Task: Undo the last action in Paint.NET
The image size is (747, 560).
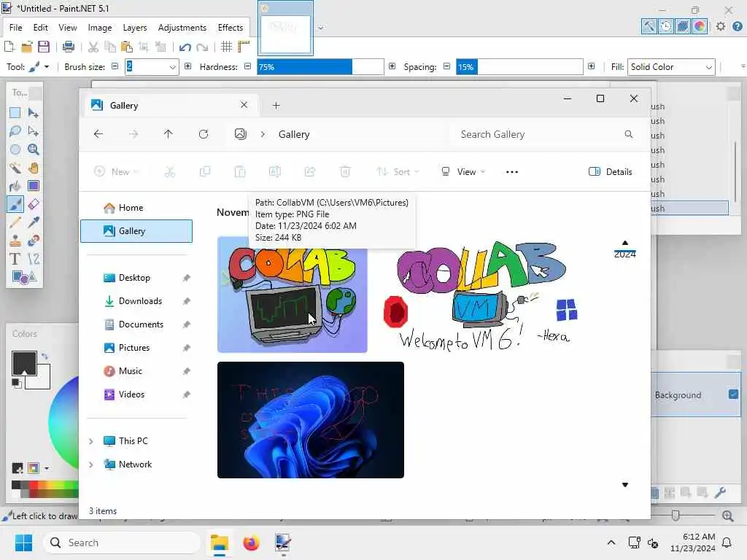Action: point(185,47)
